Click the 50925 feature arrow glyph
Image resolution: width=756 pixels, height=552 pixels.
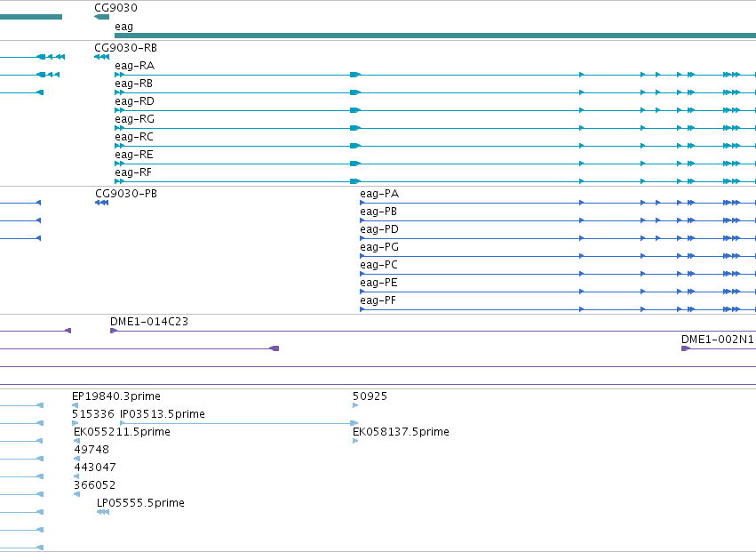[355, 405]
